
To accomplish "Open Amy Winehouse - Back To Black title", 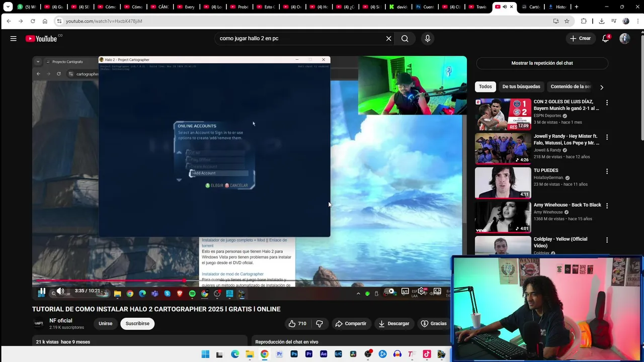I will pyautogui.click(x=568, y=205).
